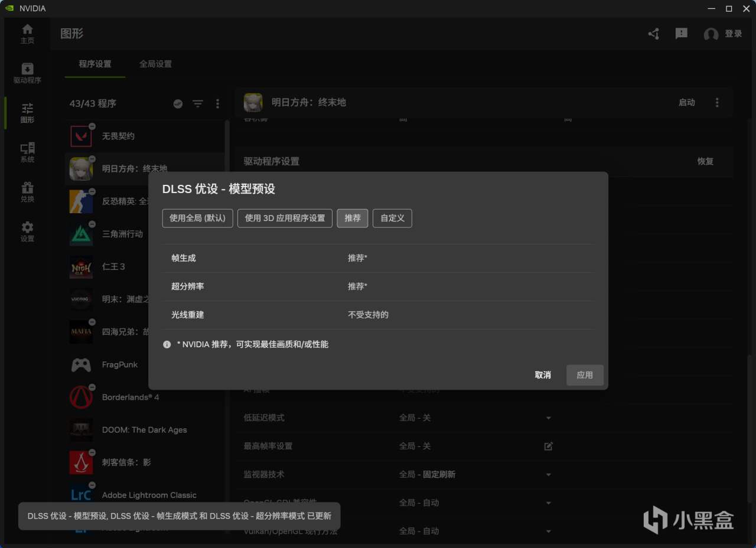This screenshot has width=756, height=548.
Task: Expand the 低延迟模式 dropdown arrow
Action: 548,418
